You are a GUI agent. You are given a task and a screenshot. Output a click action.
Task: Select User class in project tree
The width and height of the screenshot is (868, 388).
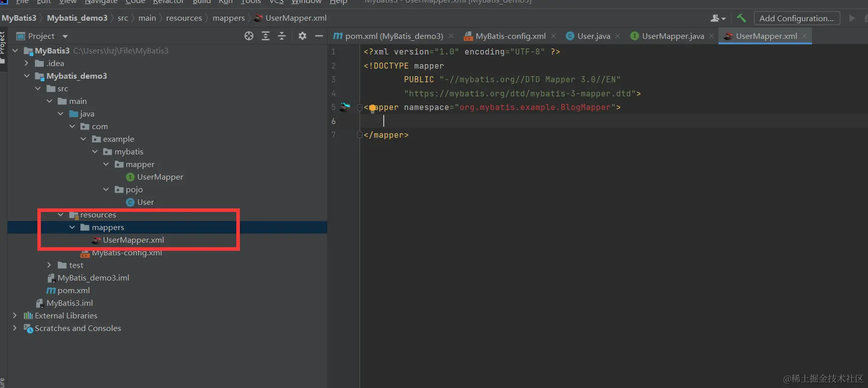(x=140, y=202)
